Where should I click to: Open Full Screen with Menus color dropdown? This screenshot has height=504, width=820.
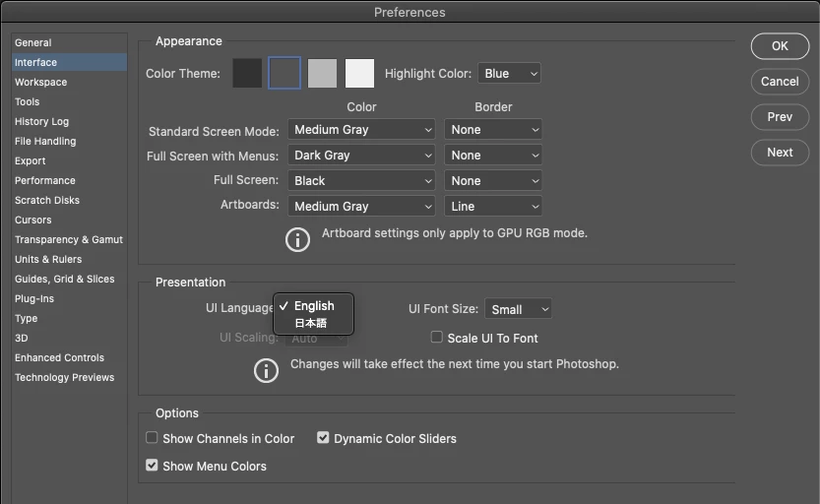361,156
